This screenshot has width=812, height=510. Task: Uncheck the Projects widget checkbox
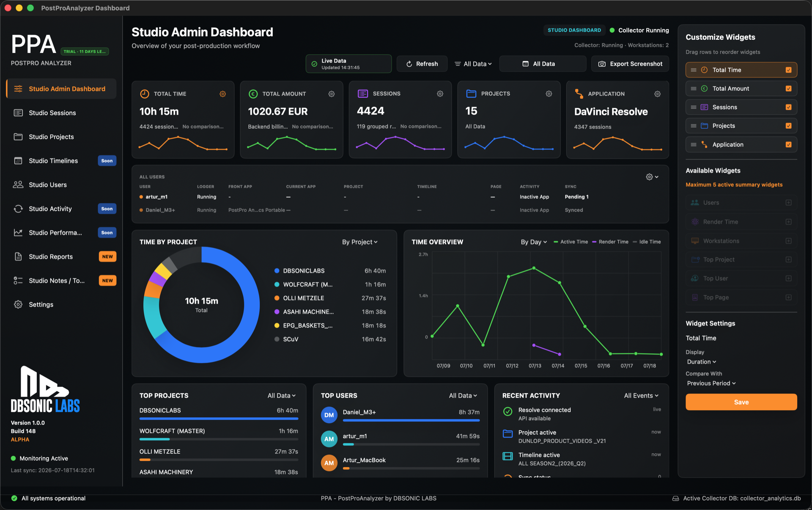(x=788, y=126)
